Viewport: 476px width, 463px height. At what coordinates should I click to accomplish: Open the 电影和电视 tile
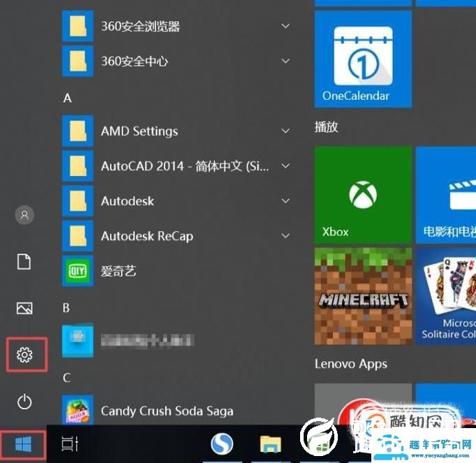click(x=446, y=195)
